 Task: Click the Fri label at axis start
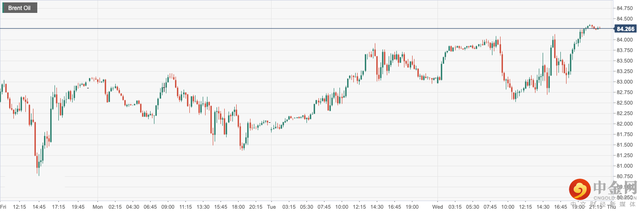click(3, 207)
